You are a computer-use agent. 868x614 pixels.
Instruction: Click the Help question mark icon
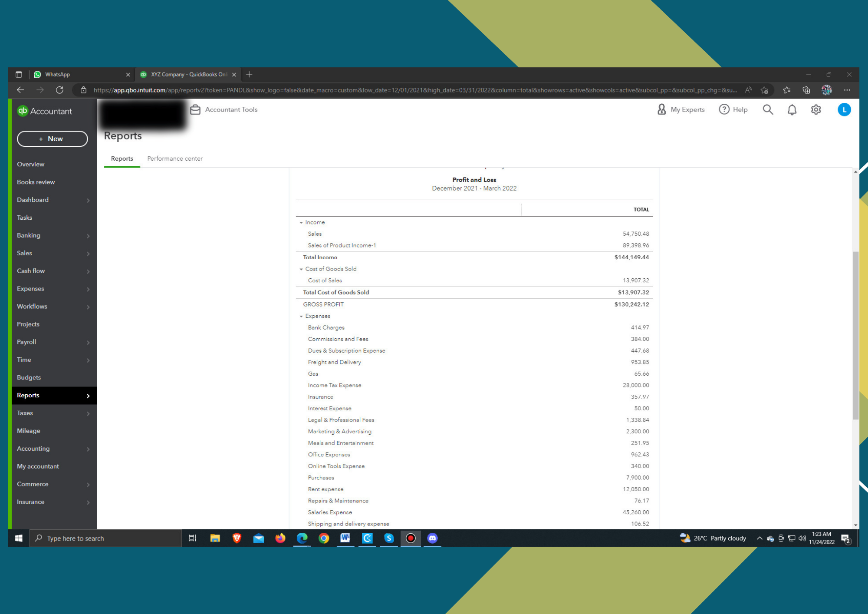click(724, 109)
